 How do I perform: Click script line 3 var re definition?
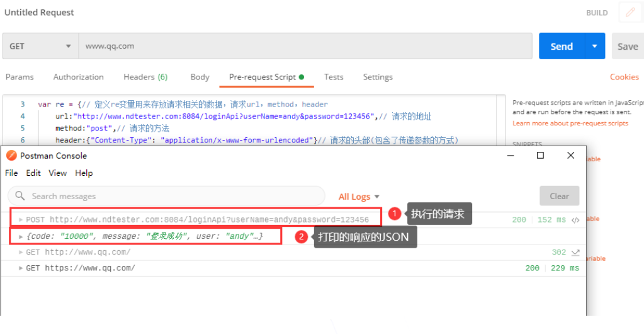[183, 105]
